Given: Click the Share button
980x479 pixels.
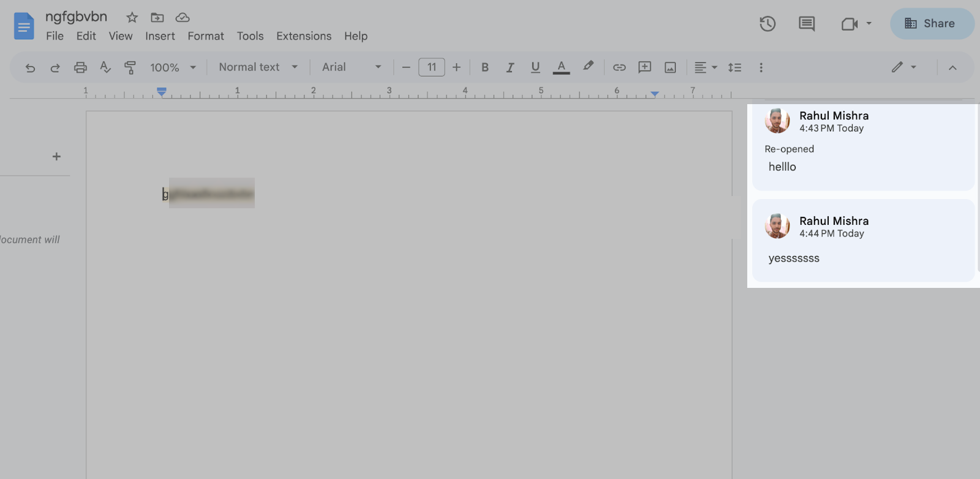Looking at the screenshot, I should pyautogui.click(x=932, y=24).
